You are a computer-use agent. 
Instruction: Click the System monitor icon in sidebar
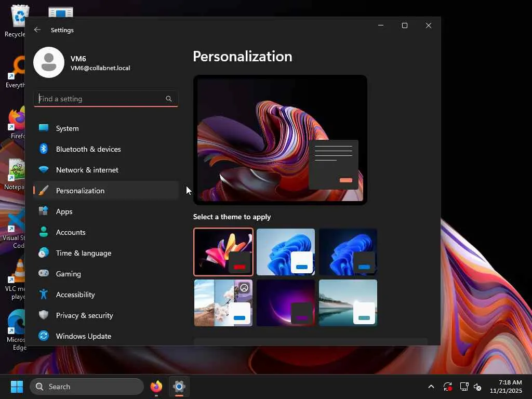pos(44,128)
